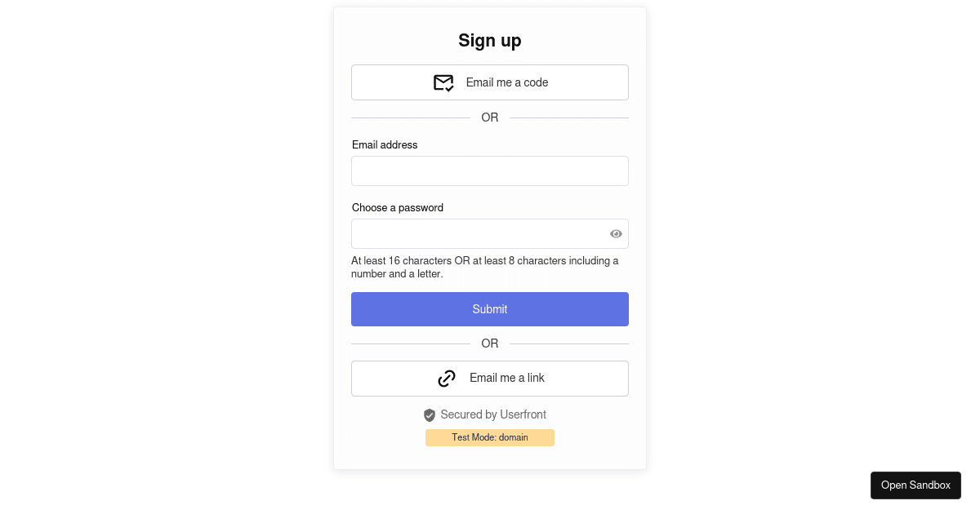This screenshot has height=514, width=980.
Task: Click the lower OR separator label
Action: pyautogui.click(x=490, y=343)
